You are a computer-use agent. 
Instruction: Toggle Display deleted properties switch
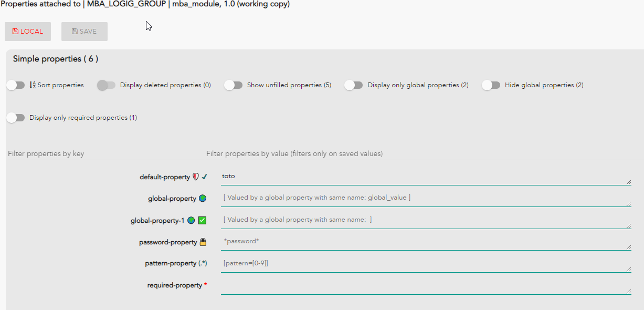pos(106,85)
